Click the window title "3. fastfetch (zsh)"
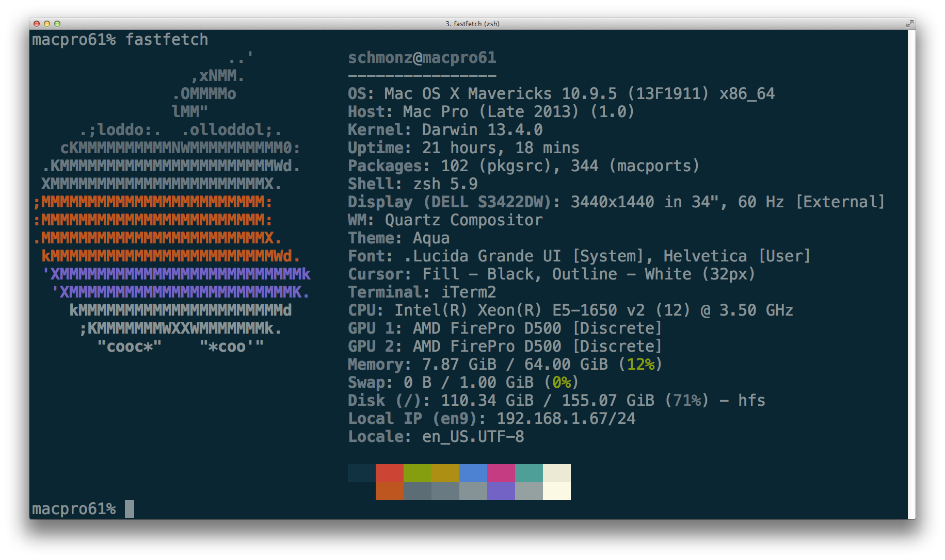Viewport: 945px width, 560px height. tap(472, 24)
